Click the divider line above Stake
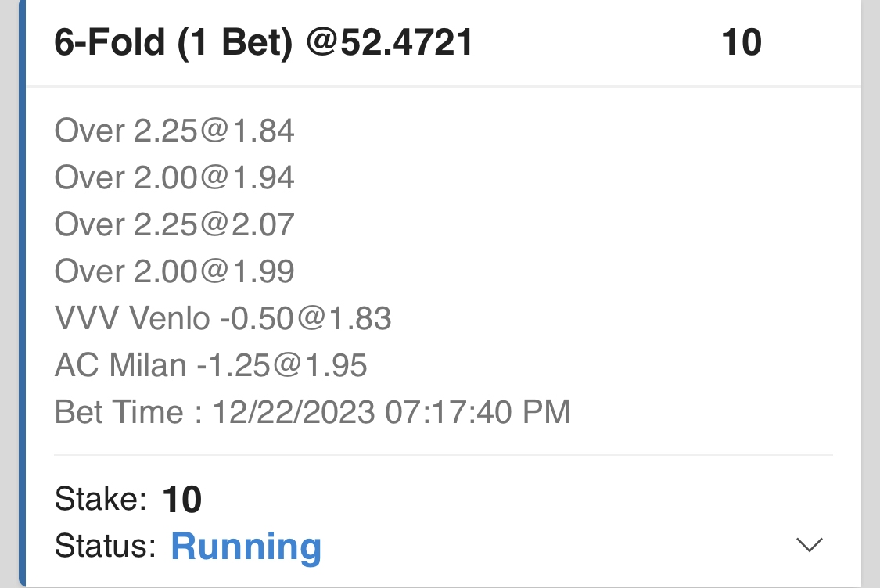The height and width of the screenshot is (588, 880). click(443, 454)
